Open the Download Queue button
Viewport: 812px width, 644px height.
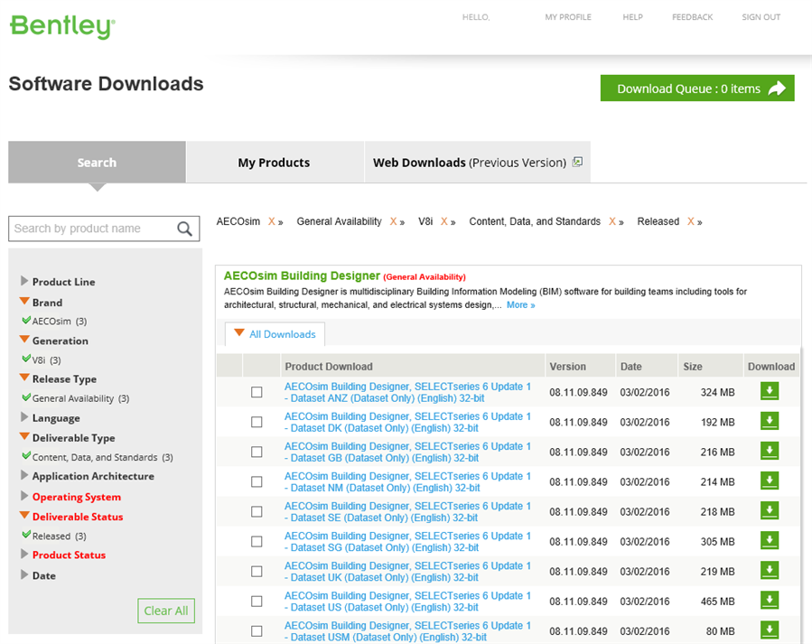(697, 88)
